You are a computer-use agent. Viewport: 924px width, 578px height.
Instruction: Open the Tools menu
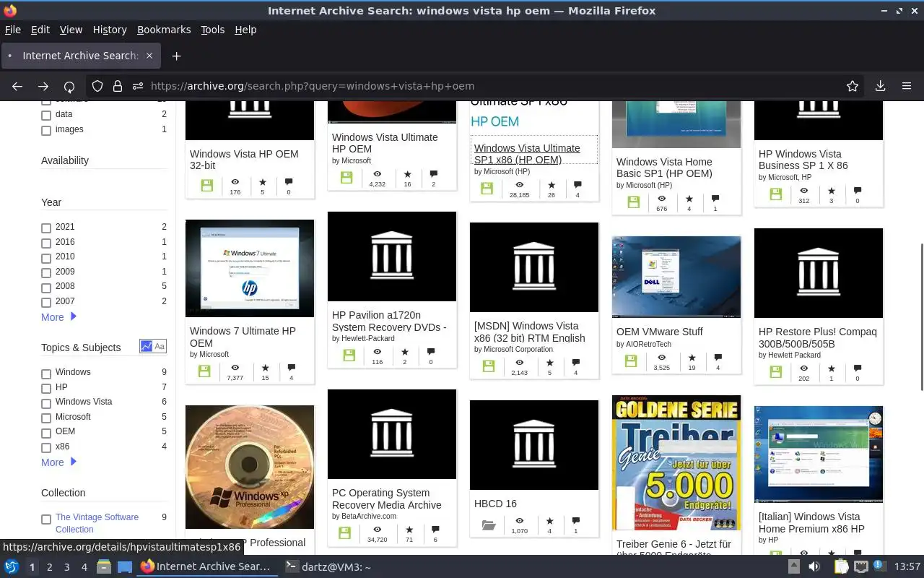213,30
